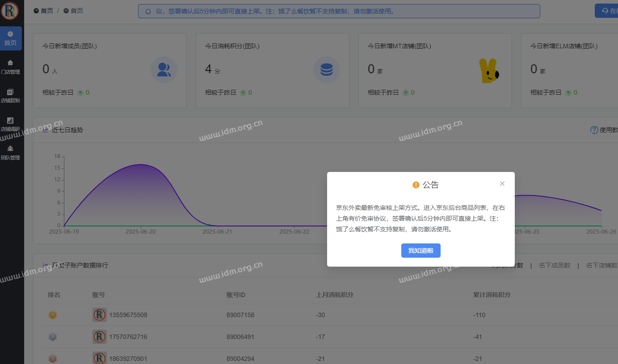
Task: Click the 团队管理 people icon
Action: point(10,148)
